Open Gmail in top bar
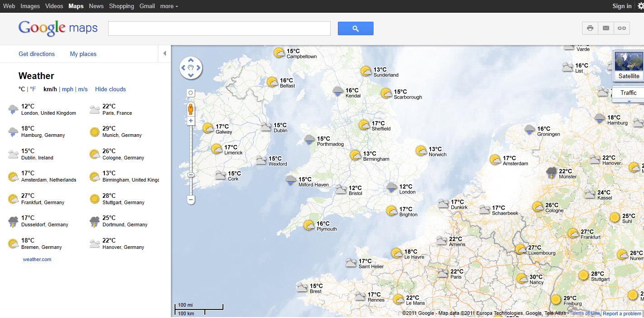 (147, 6)
